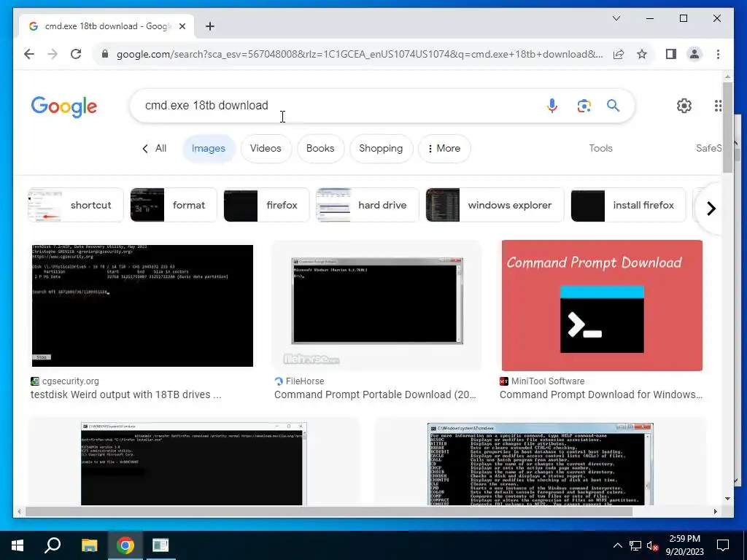
Task: Open the Google apps grid
Action: click(718, 105)
